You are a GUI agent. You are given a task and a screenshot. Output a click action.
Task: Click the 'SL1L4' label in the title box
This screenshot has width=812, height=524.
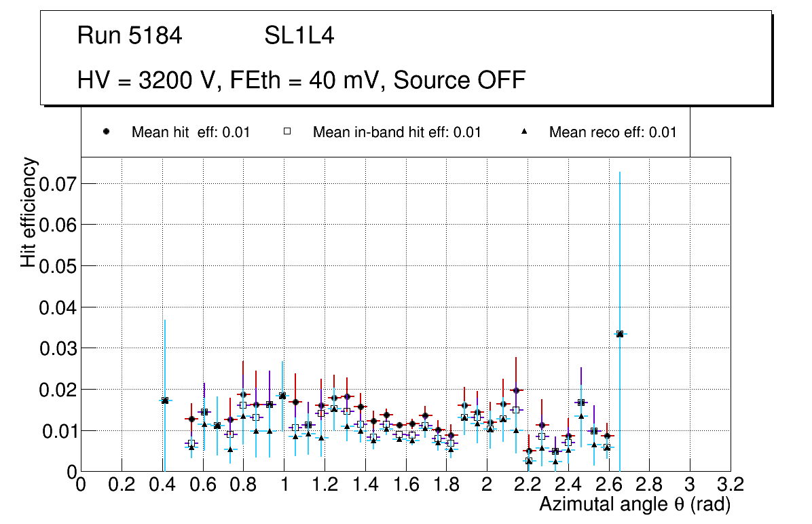click(x=299, y=36)
